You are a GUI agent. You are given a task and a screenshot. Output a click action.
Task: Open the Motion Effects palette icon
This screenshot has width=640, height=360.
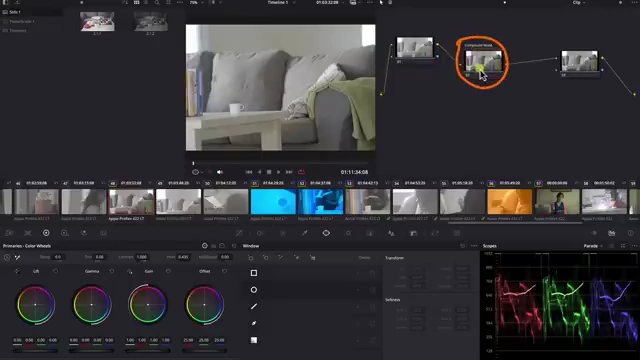click(x=103, y=233)
